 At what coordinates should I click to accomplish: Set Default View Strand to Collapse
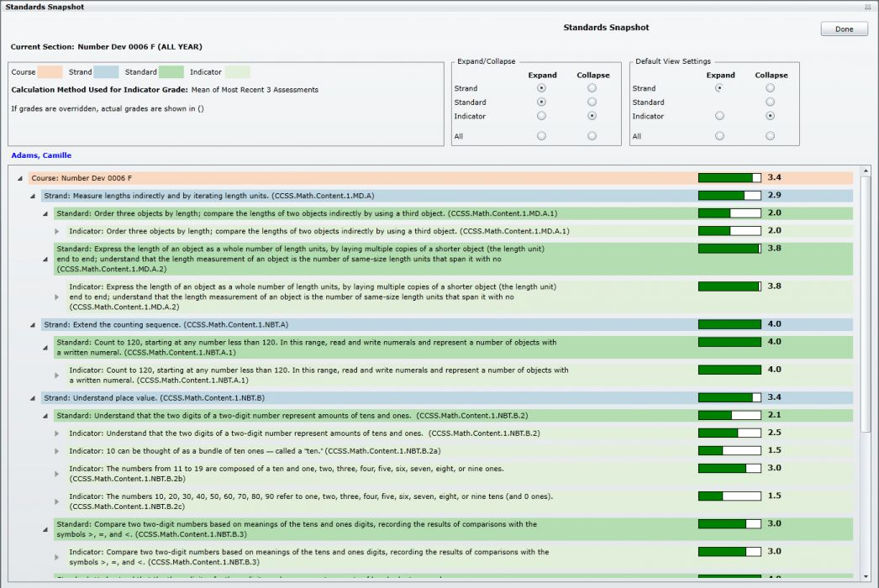(x=771, y=88)
